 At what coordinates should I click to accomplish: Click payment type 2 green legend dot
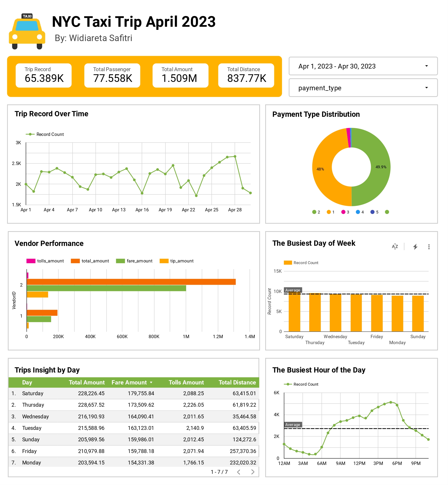(x=314, y=212)
